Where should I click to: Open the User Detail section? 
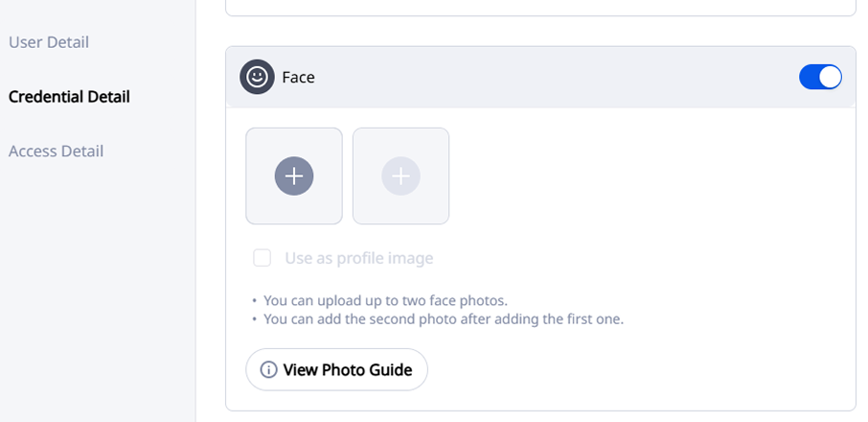coord(49,42)
